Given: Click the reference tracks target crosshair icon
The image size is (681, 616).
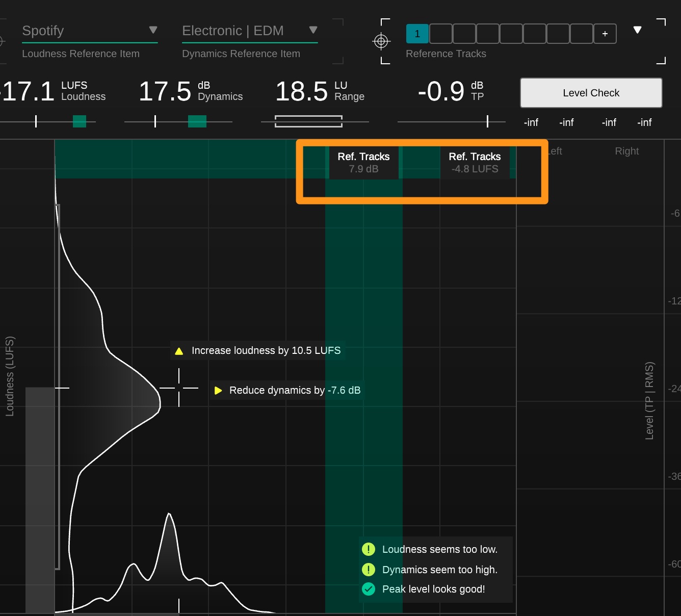Looking at the screenshot, I should pyautogui.click(x=381, y=41).
